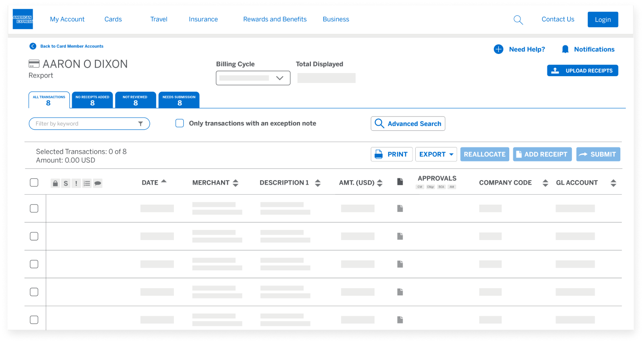Switch to the No Receipts Added tab
This screenshot has width=644, height=343.
tap(92, 100)
